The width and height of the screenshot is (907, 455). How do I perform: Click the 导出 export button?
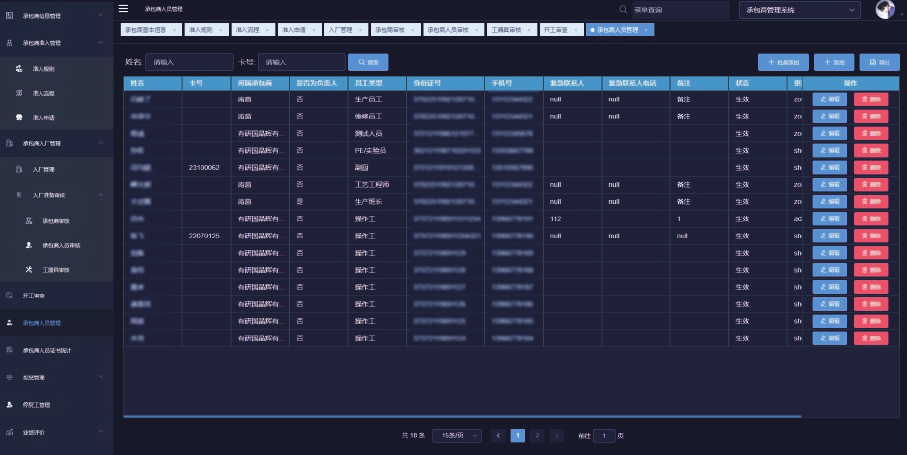pos(879,62)
